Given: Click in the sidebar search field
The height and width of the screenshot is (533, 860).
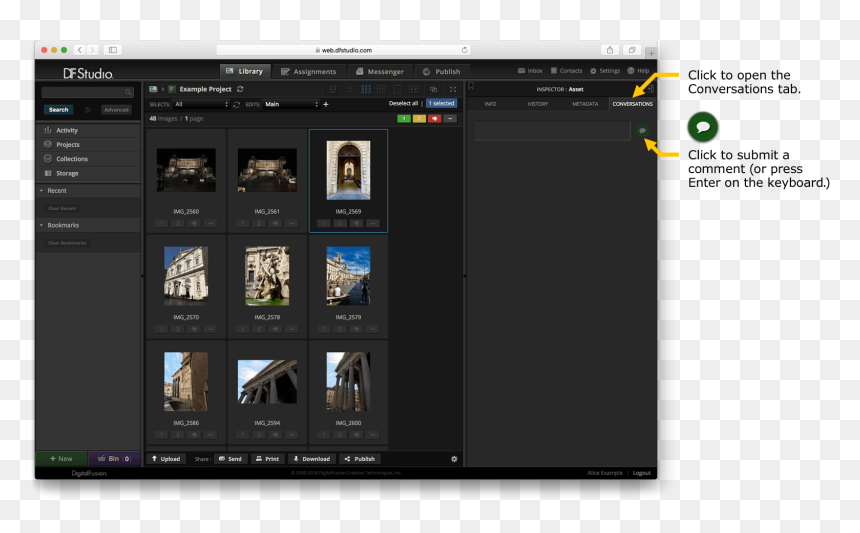Looking at the screenshot, I should 87,92.
